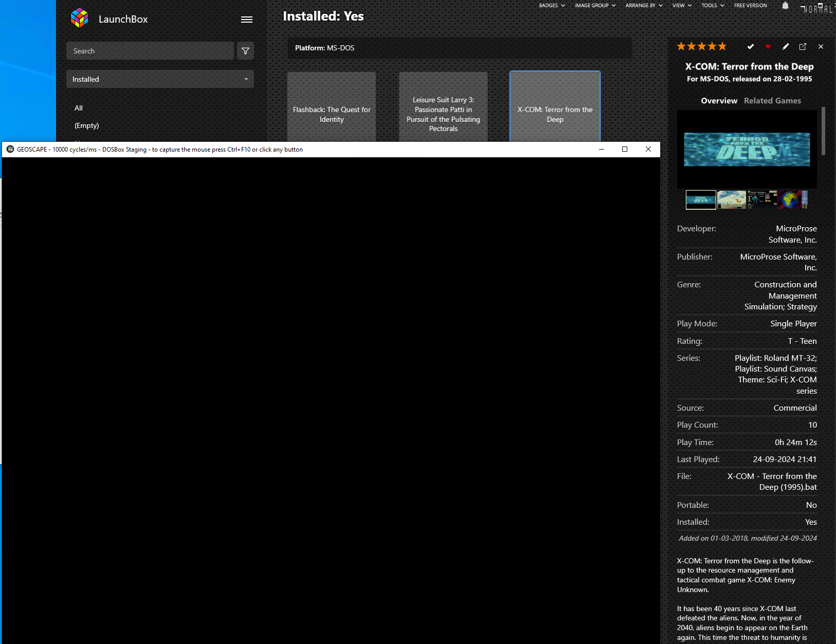Open the filter funnel next to Search

(245, 51)
